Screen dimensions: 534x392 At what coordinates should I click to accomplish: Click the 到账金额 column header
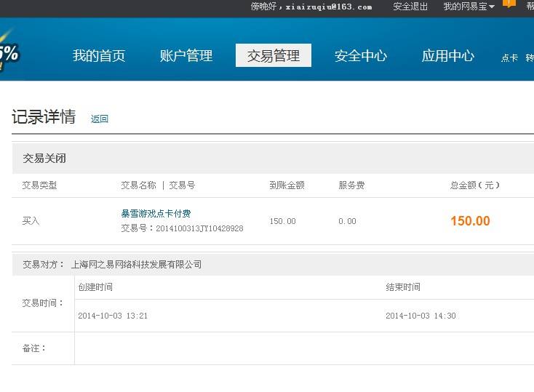(x=287, y=185)
